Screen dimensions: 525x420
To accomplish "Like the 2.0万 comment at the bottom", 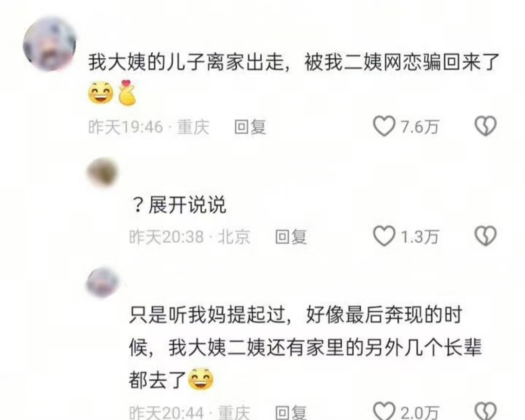I will [x=384, y=411].
